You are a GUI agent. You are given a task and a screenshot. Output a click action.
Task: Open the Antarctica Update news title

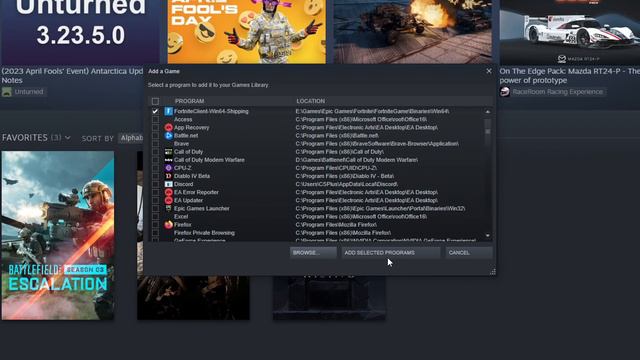point(72,76)
